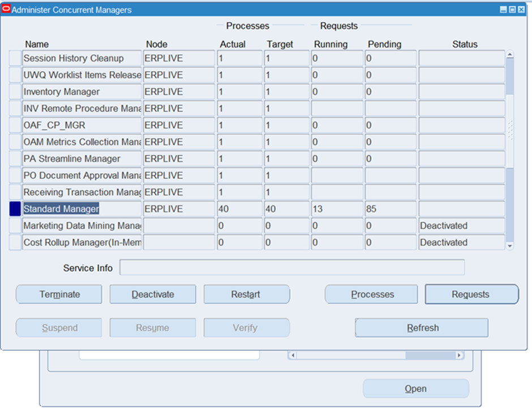Image resolution: width=532 pixels, height=408 pixels.
Task: Click the OAF_CP_MGR name field
Action: coord(81,125)
